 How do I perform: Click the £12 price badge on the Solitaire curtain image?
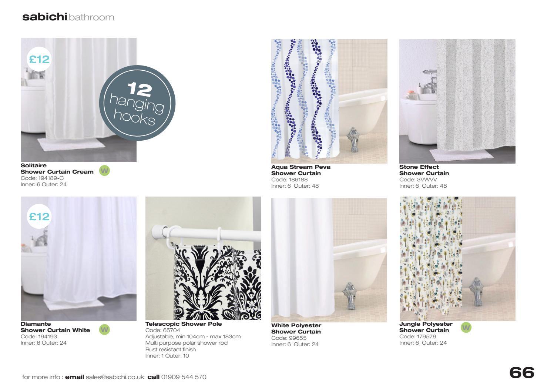click(39, 59)
